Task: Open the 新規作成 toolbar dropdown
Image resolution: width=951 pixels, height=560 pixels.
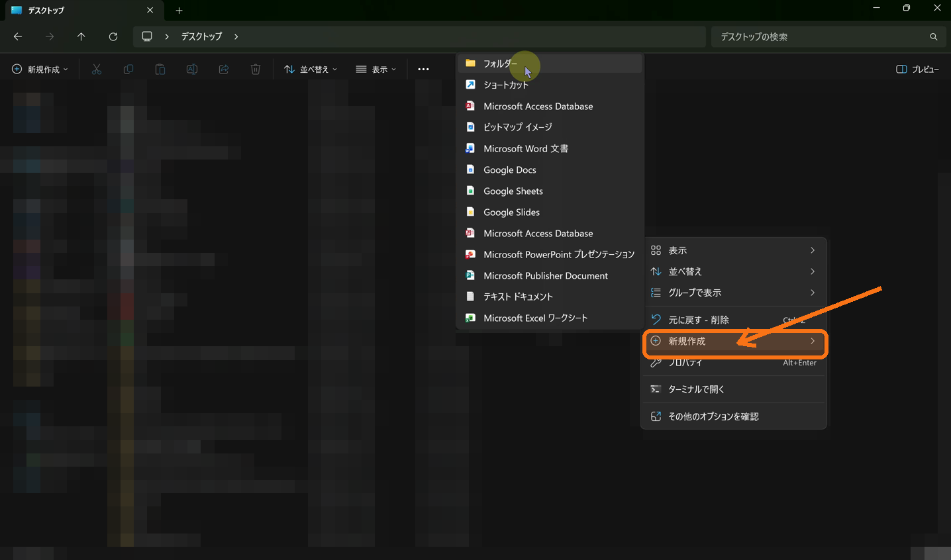Action: pos(40,69)
